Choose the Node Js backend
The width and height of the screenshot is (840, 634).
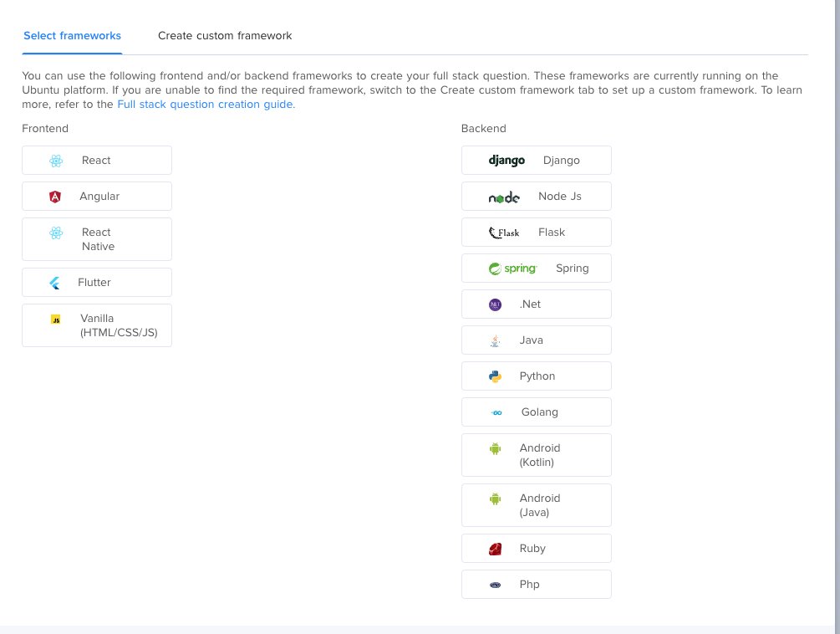pos(537,197)
